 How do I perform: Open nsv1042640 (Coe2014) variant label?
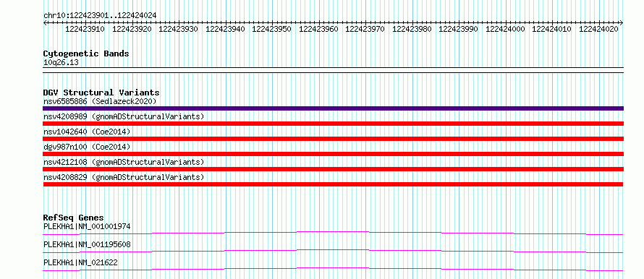tap(87, 132)
